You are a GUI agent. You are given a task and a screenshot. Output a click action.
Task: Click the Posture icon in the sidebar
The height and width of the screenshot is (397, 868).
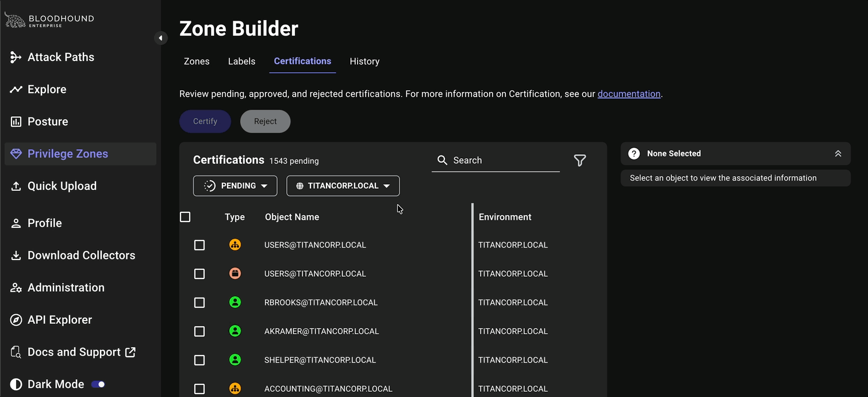tap(16, 121)
